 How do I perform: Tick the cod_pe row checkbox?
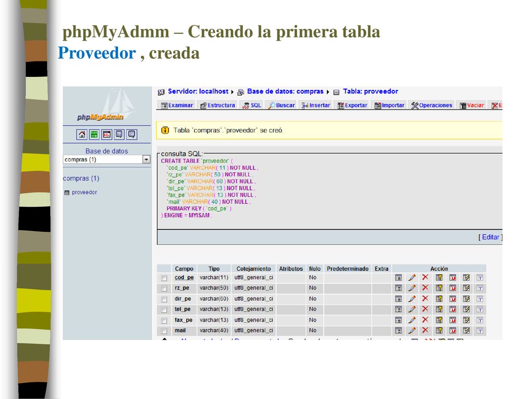pos(164,278)
